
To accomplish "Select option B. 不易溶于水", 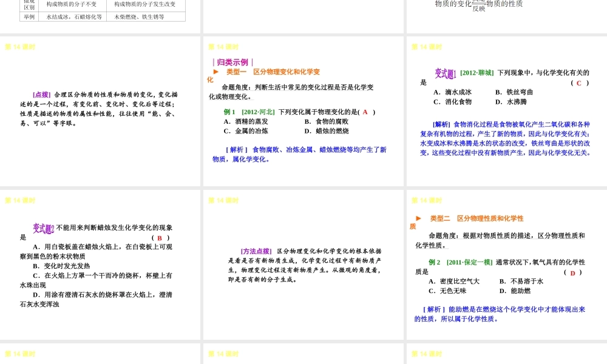I will (x=521, y=281).
